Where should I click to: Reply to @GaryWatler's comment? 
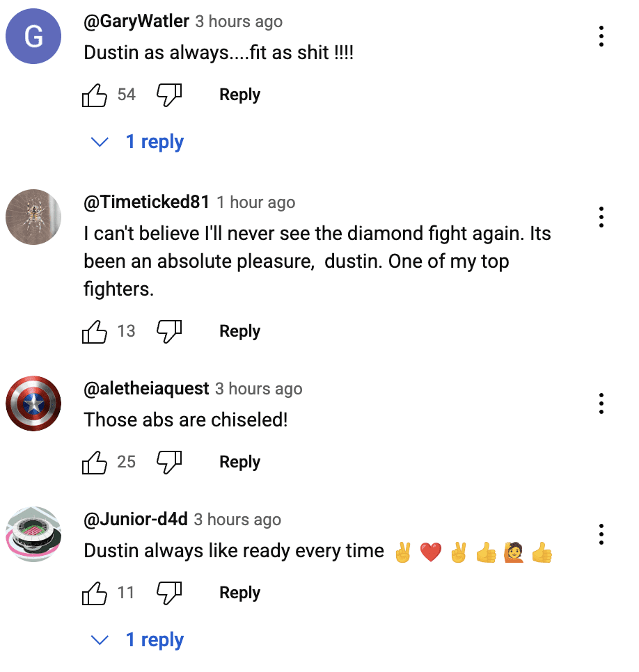coord(239,95)
